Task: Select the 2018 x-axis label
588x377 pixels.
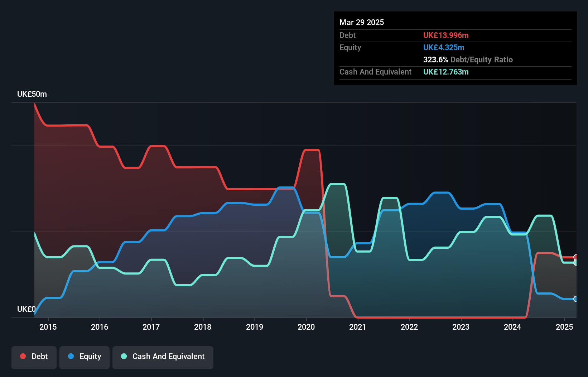Action: pyautogui.click(x=203, y=327)
